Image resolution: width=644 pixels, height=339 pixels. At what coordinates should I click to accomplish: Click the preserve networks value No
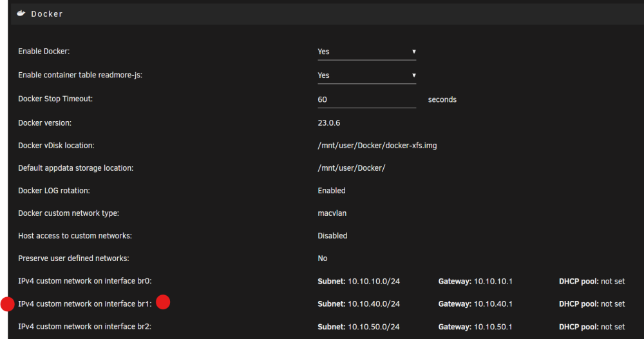[323, 258]
